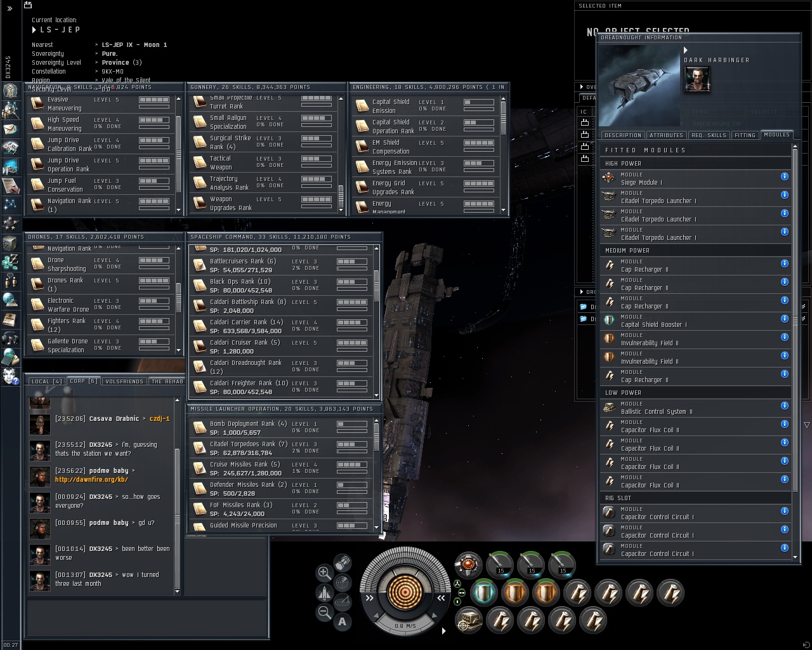Toggle the first Invulnerability Field HUD module
This screenshot has height=650, width=812.
tap(516, 593)
